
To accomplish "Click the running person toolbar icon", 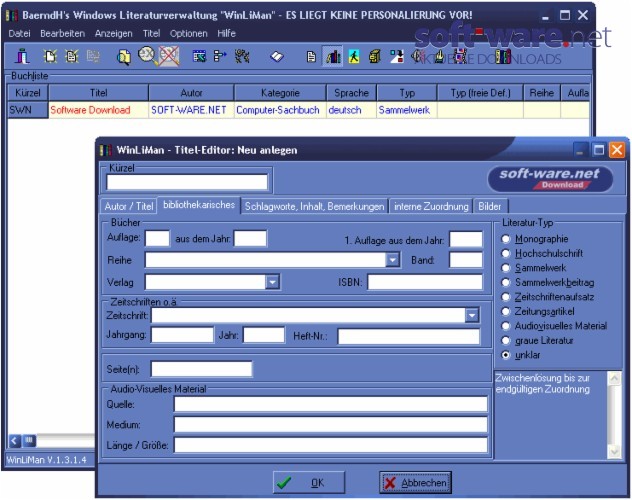I will tap(354, 56).
